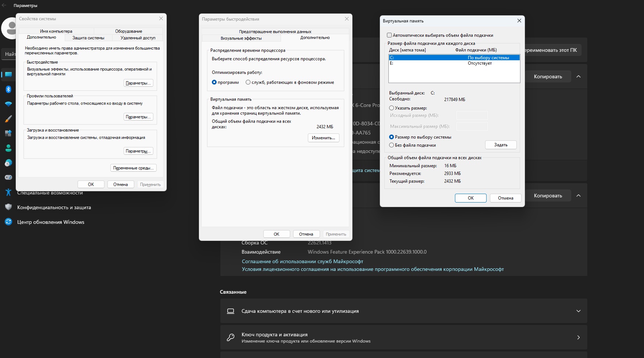Open the Apps icon in Settings sidebar
The image size is (644, 358).
[x=8, y=133]
